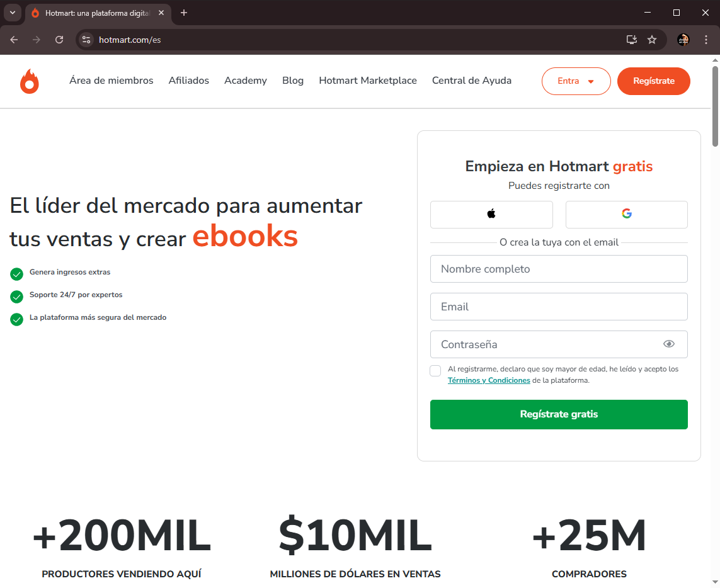720x588 pixels.
Task: Click the Hotmart flame logo
Action: tap(30, 81)
